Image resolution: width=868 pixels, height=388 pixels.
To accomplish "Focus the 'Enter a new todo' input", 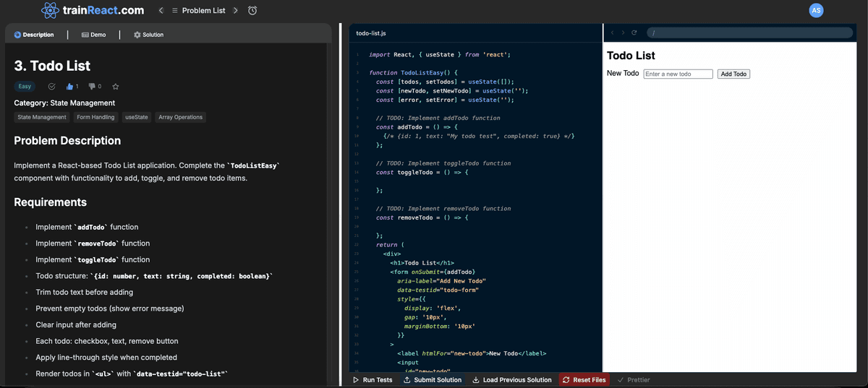I will [x=678, y=74].
